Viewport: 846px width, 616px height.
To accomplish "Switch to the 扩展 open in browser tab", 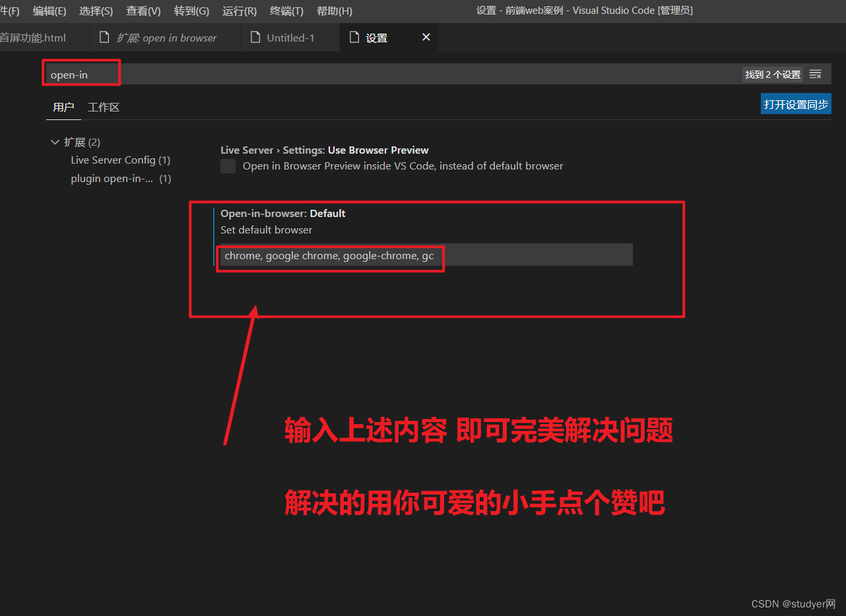I will [165, 38].
